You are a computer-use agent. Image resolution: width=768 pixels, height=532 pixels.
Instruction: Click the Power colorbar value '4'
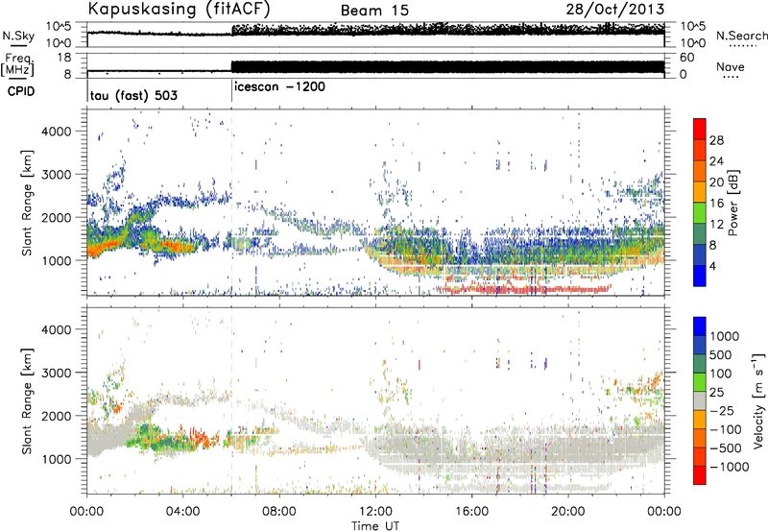pos(713,266)
